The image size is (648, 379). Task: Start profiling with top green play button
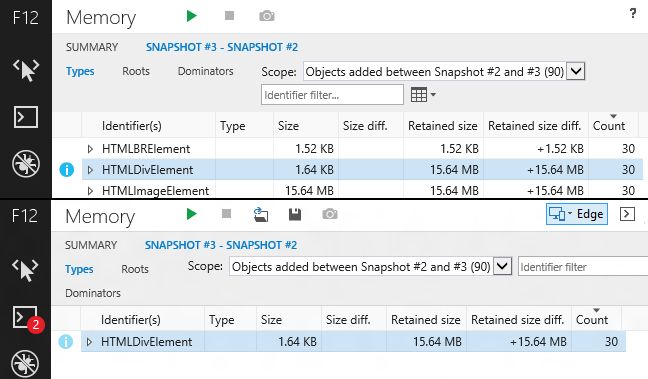191,16
